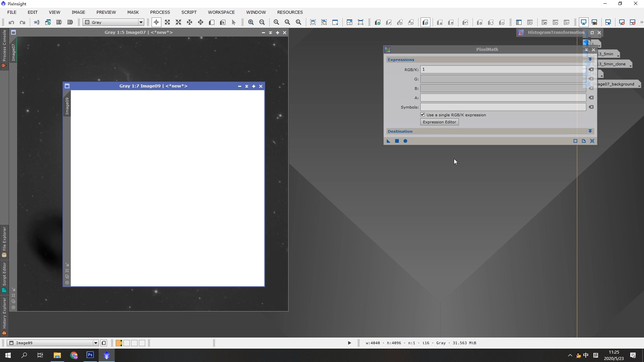Collapse the Expressions section
The image size is (644, 362).
590,60
